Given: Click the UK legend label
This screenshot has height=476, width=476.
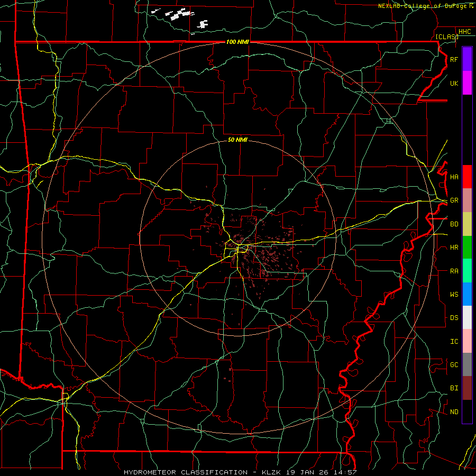Looking at the screenshot, I should pyautogui.click(x=454, y=83).
